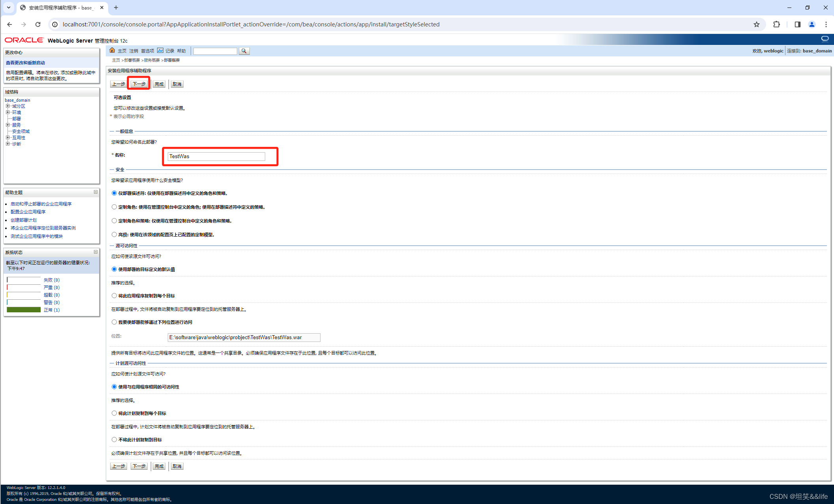Click the console search text box
The height and width of the screenshot is (504, 834).
[x=215, y=51]
